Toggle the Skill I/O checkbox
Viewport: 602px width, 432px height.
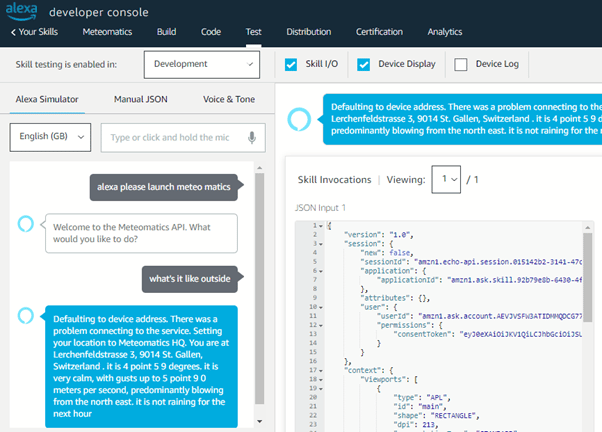[x=291, y=65]
